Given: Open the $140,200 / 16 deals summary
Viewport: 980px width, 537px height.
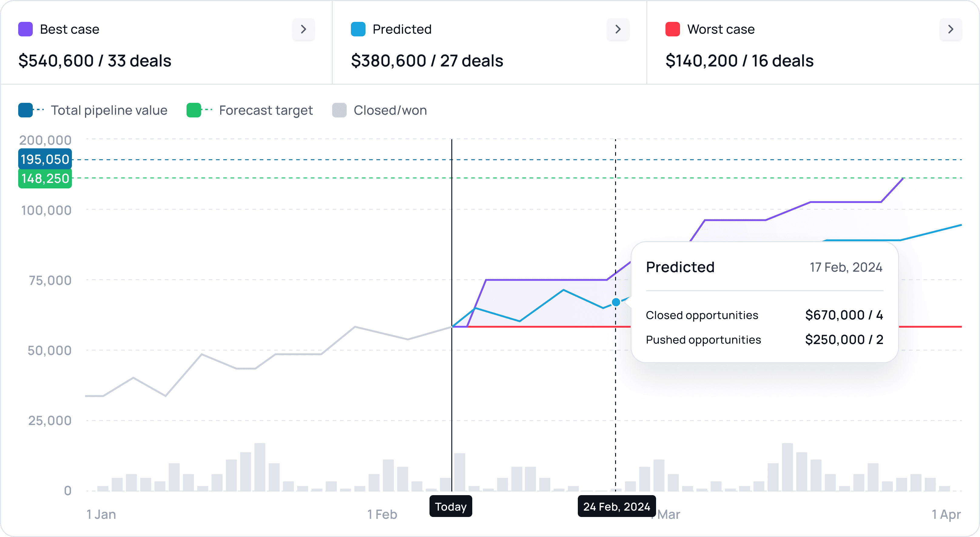Looking at the screenshot, I should [x=739, y=61].
